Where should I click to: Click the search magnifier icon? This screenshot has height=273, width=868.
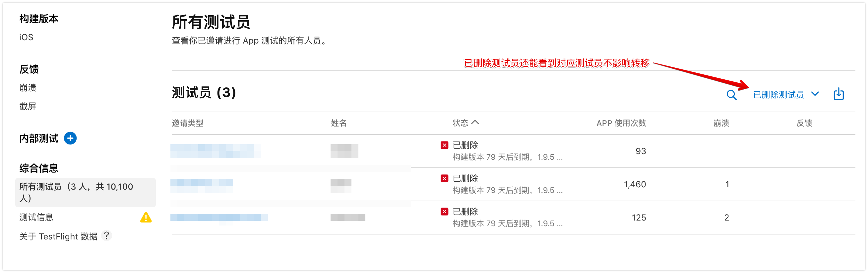731,95
